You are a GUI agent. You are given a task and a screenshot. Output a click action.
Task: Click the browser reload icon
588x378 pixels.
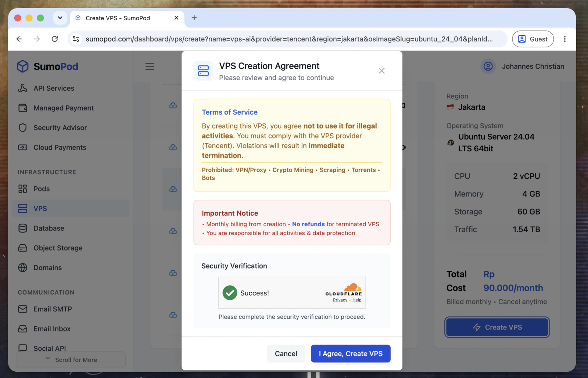(55, 39)
